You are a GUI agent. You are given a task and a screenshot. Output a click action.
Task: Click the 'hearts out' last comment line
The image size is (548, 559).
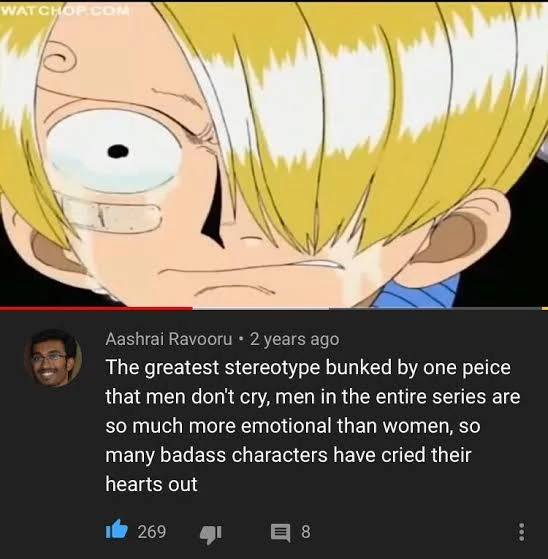151,484
